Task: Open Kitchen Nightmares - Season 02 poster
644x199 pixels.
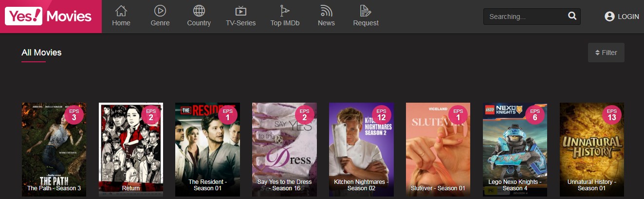Action: coord(361,149)
